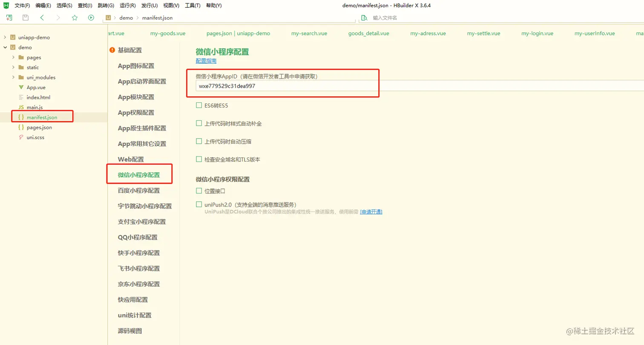The height and width of the screenshot is (345, 644).
Task: Click the star bookmark toolbar icon
Action: 75,17
